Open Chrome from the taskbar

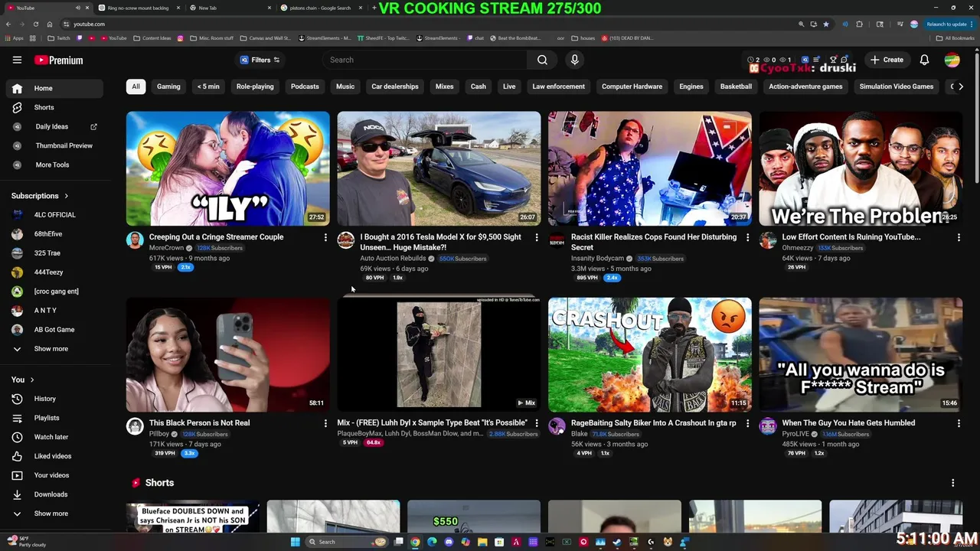[415, 542]
